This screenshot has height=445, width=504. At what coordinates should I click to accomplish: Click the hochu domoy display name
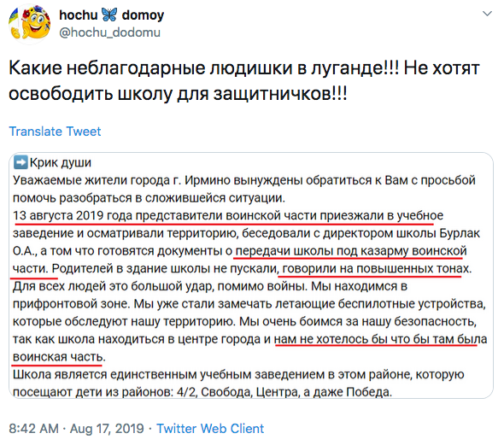pos(112,15)
